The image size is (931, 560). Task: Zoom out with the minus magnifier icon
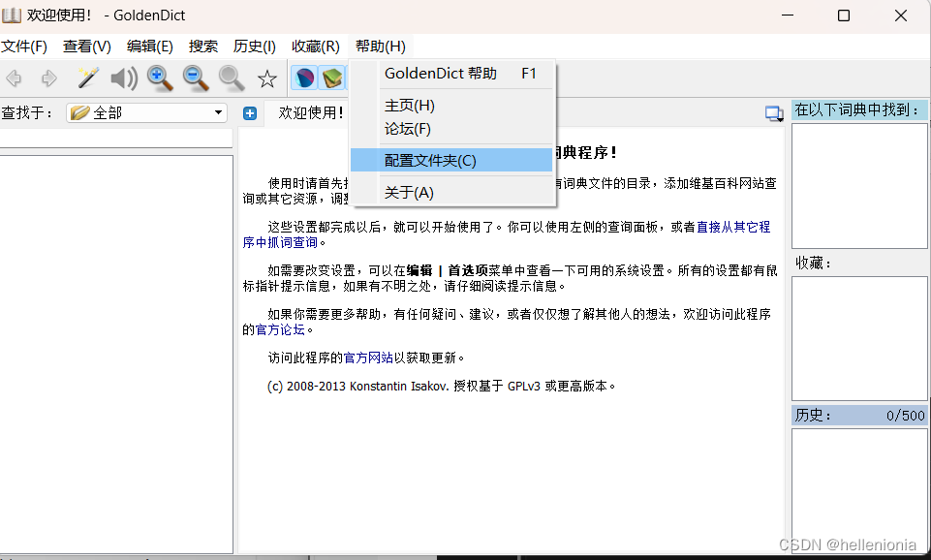click(x=196, y=78)
